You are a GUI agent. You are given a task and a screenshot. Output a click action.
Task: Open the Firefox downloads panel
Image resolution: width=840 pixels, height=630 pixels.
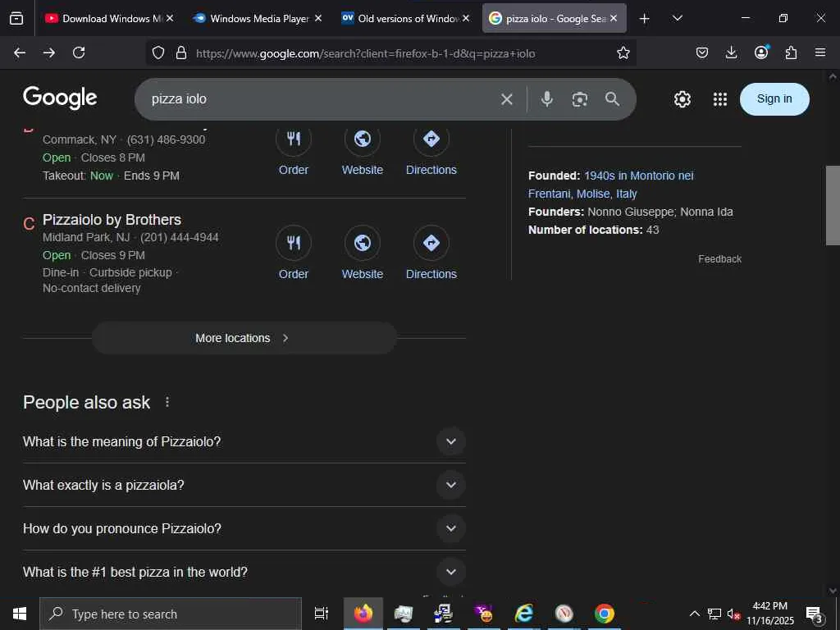pos(731,52)
